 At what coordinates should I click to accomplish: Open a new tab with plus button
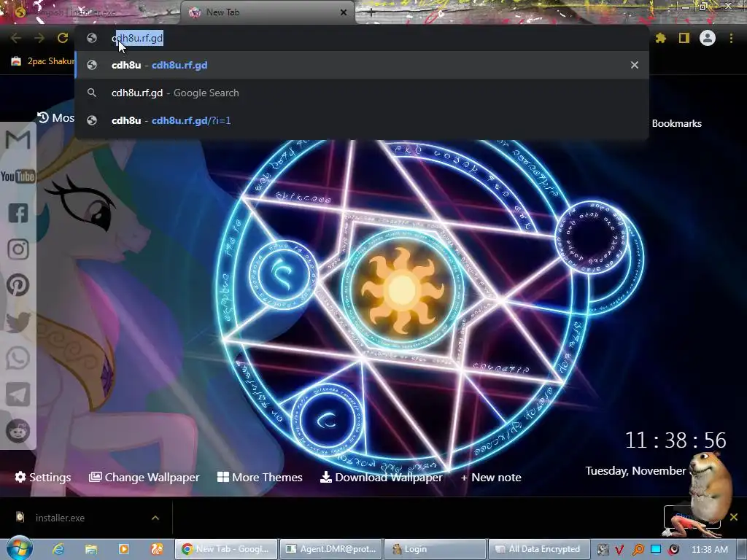pyautogui.click(x=371, y=12)
